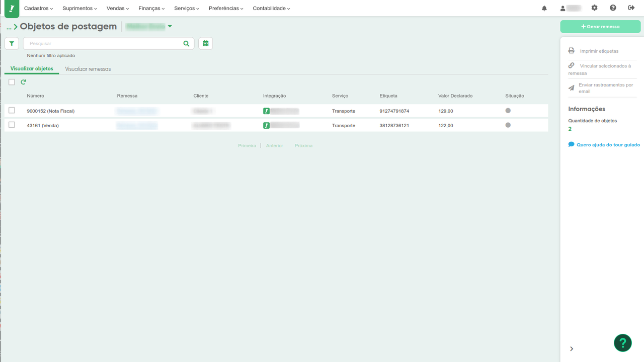Expand the Serviços menu
This screenshot has width=644, height=362.
coord(187,9)
